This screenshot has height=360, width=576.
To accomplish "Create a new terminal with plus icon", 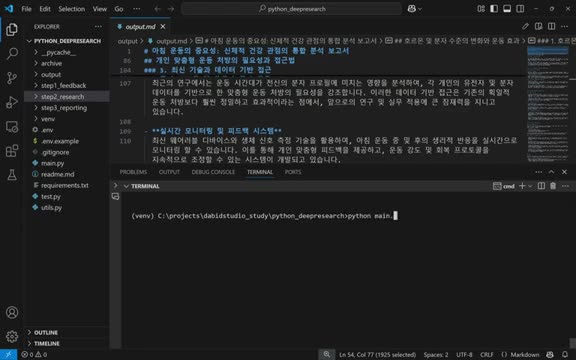I will [522, 186].
